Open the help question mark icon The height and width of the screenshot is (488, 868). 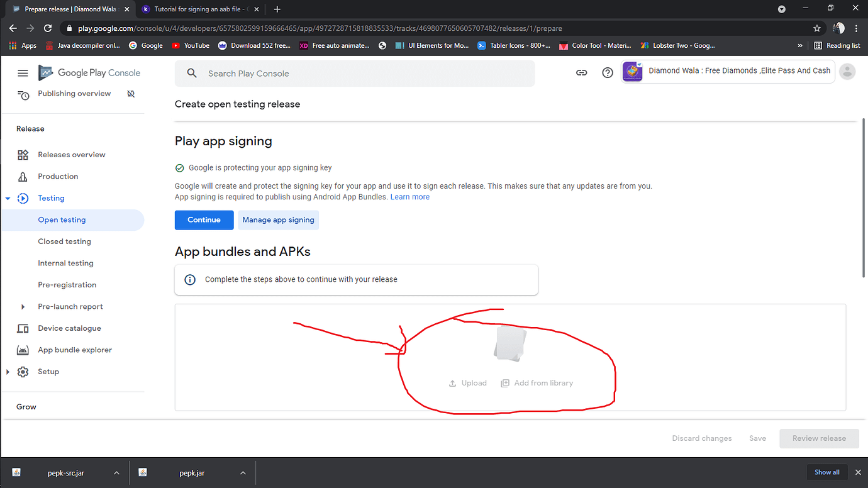tap(608, 73)
